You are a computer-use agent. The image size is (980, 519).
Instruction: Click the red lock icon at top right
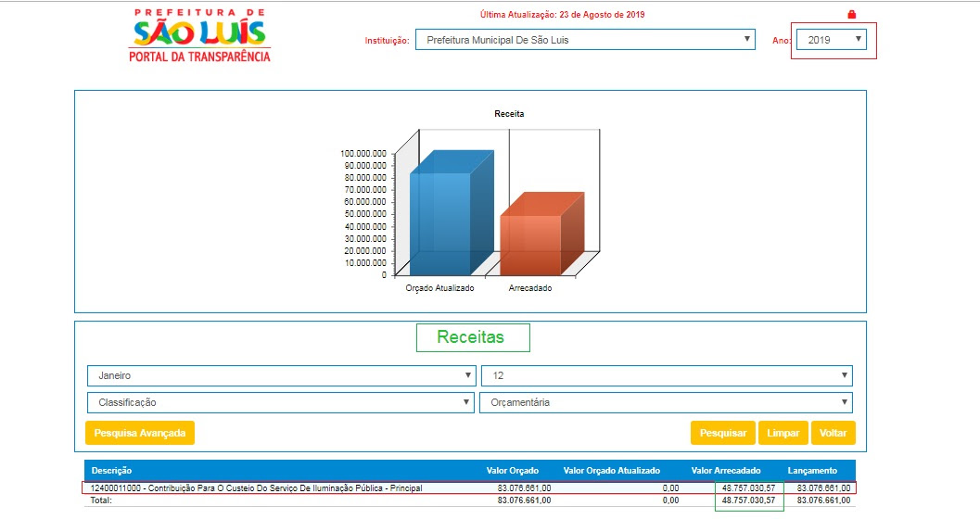tap(851, 14)
